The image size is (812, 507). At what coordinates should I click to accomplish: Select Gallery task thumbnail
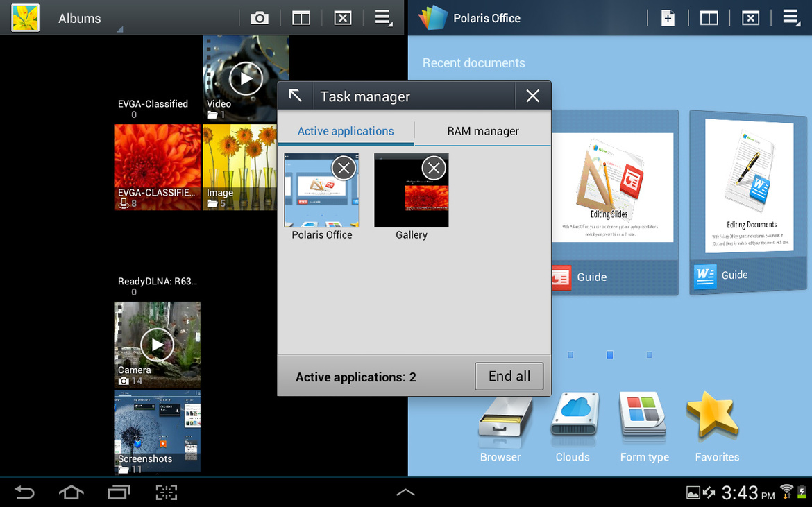(x=412, y=190)
